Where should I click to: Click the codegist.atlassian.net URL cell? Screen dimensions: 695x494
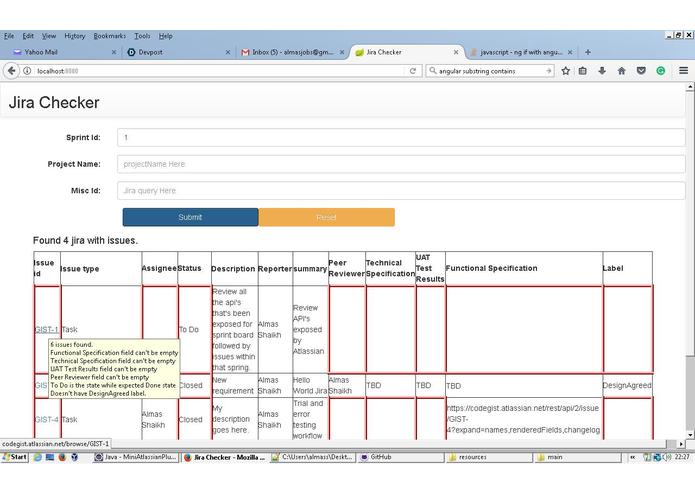[x=523, y=419]
